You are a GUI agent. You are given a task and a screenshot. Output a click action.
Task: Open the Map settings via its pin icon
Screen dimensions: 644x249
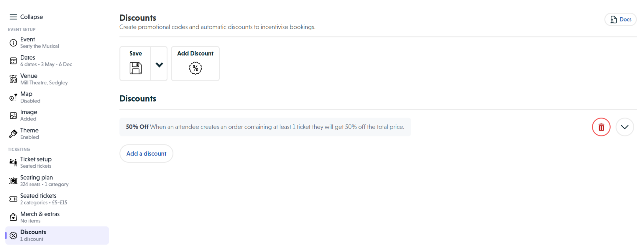click(13, 97)
